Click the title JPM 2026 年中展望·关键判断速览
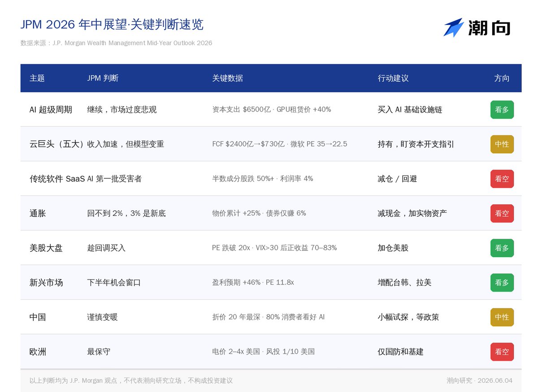The image size is (538, 392). [112, 24]
